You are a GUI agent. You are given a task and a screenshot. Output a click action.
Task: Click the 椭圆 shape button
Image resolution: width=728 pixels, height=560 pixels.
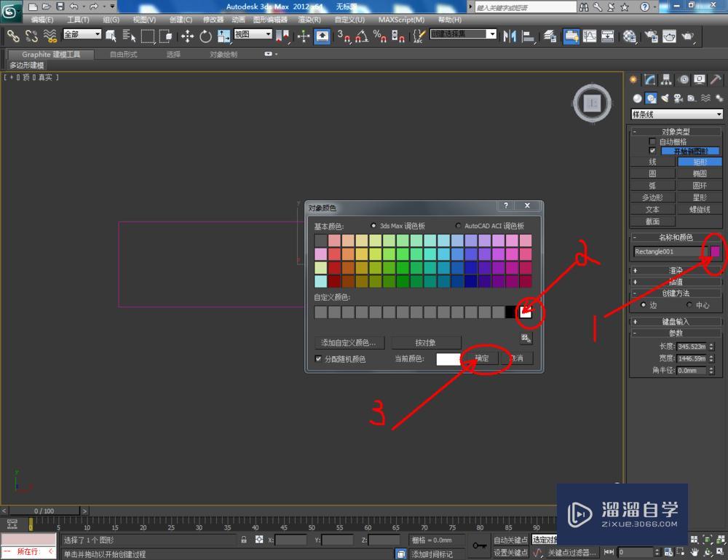pyautogui.click(x=700, y=173)
